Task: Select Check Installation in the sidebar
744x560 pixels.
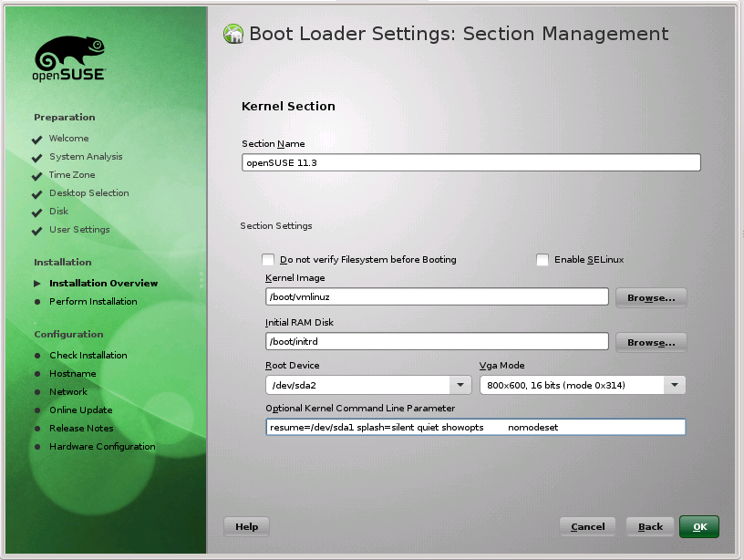Action: (88, 356)
